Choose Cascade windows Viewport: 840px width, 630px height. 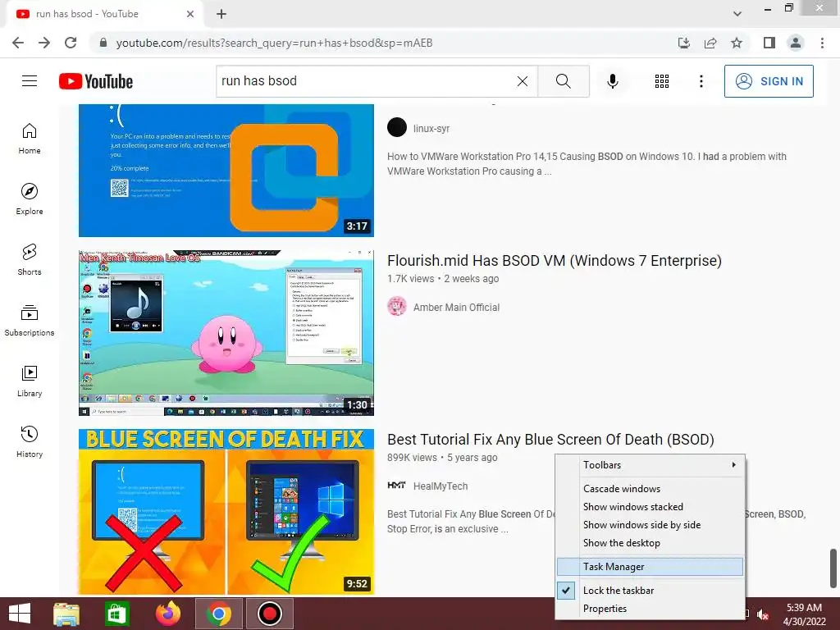[x=650, y=489]
